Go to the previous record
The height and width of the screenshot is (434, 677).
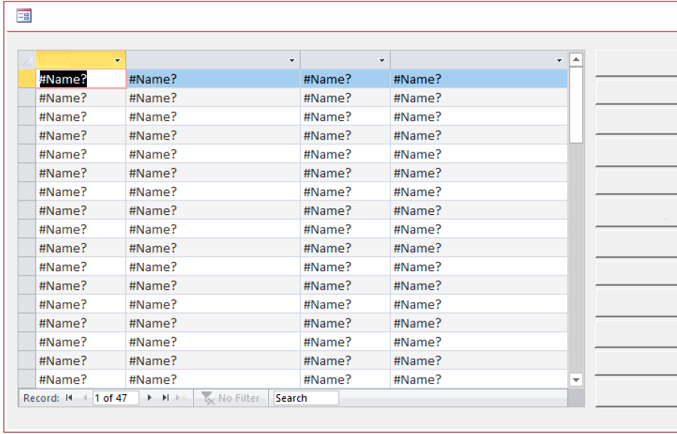(x=85, y=398)
